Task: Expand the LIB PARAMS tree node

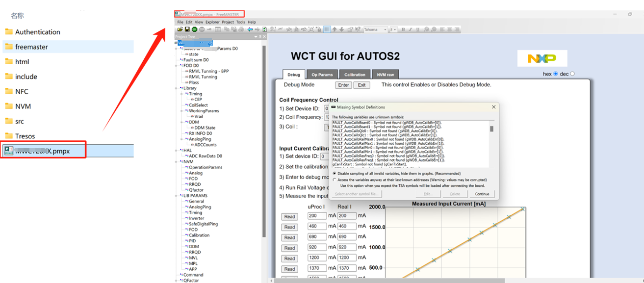Action: pos(177,196)
